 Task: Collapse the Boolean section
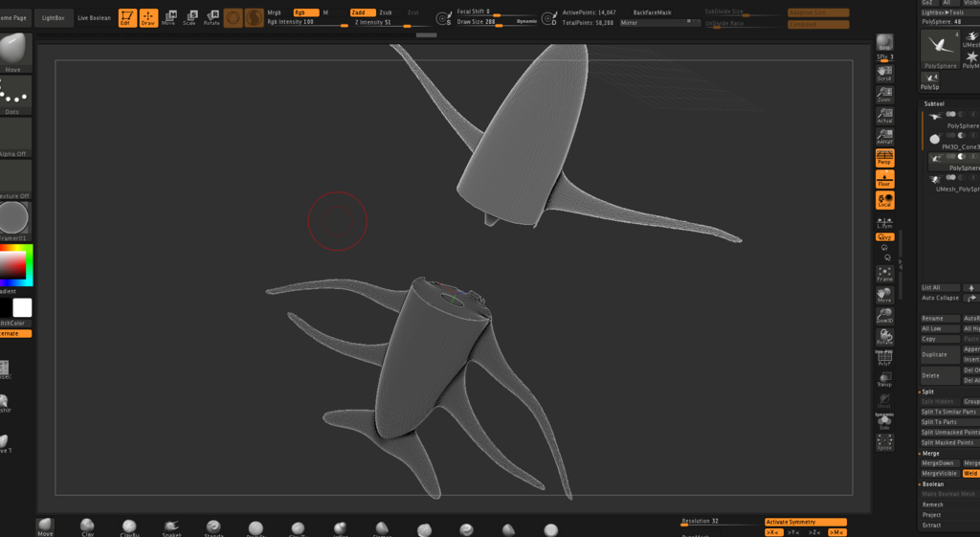[x=932, y=484]
